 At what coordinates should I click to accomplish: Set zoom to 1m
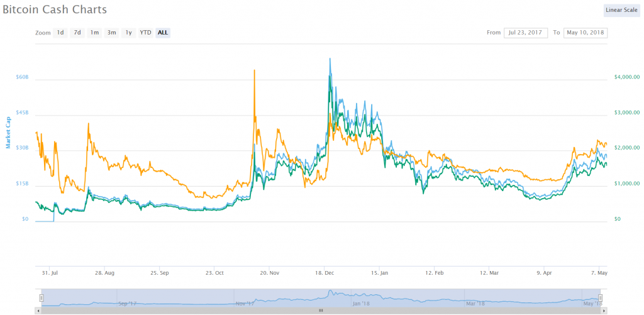click(x=94, y=33)
